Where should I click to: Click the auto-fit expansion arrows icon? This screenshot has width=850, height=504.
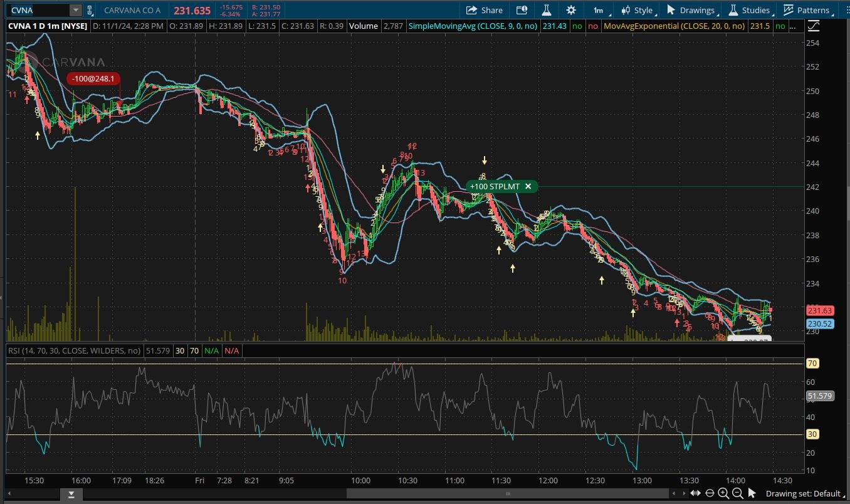click(696, 493)
